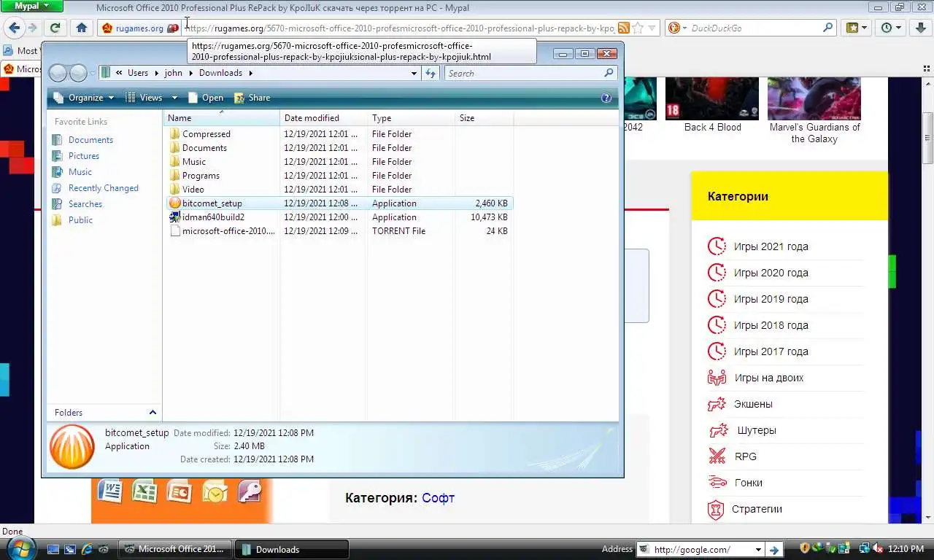934x560 pixels.
Task: Open the Views dropdown arrow
Action: [174, 98]
